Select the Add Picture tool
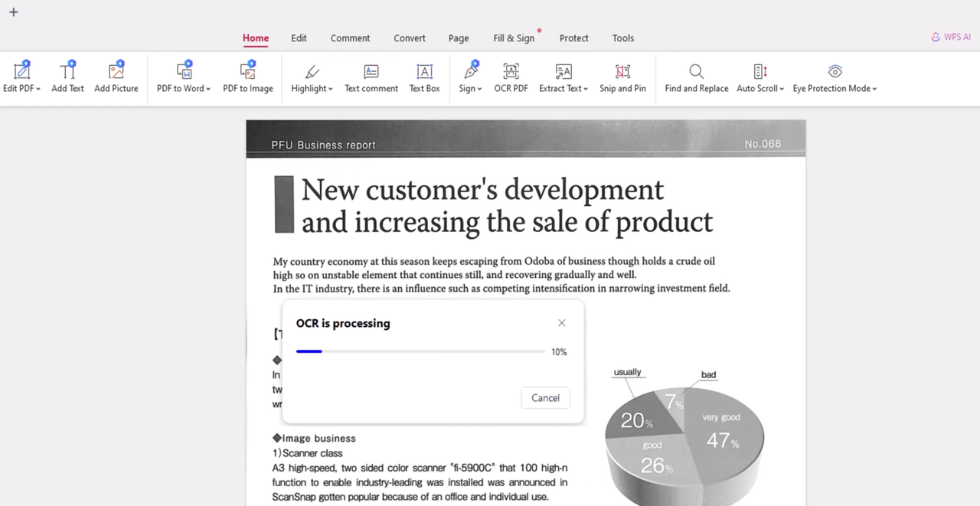 tap(116, 71)
